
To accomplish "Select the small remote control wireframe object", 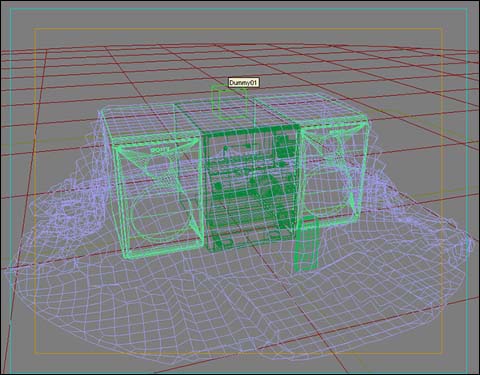I will pos(306,243).
